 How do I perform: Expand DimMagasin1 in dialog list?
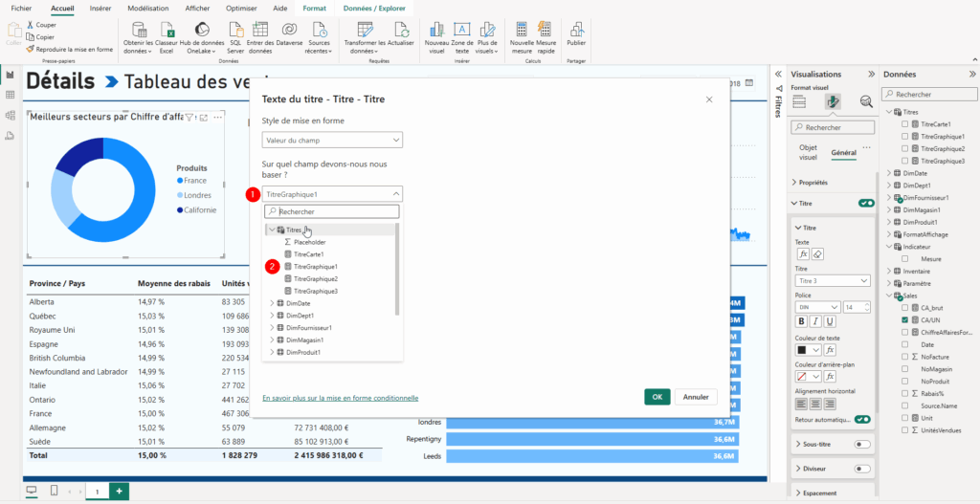tap(272, 340)
